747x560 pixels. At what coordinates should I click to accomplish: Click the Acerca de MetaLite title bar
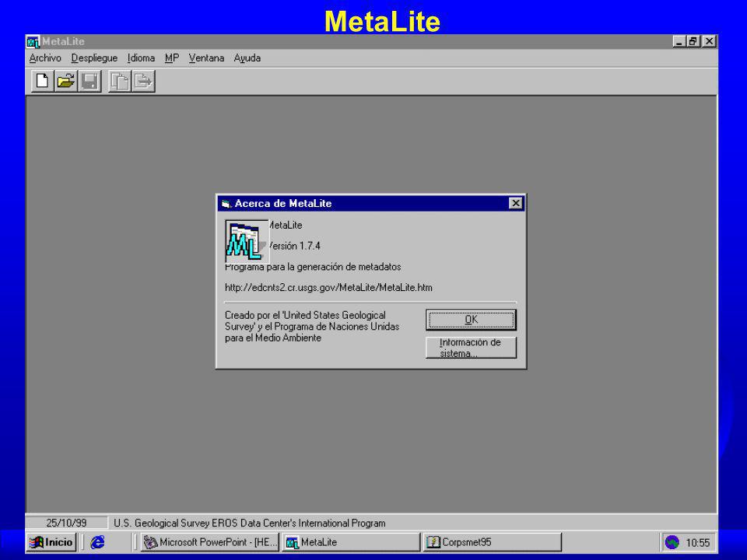370,203
